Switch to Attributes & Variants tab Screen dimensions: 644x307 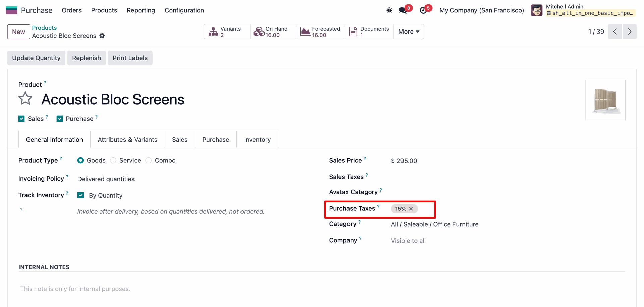127,140
